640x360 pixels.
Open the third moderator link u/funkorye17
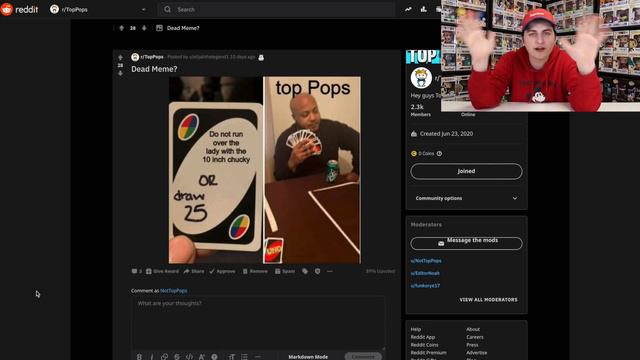425,286
